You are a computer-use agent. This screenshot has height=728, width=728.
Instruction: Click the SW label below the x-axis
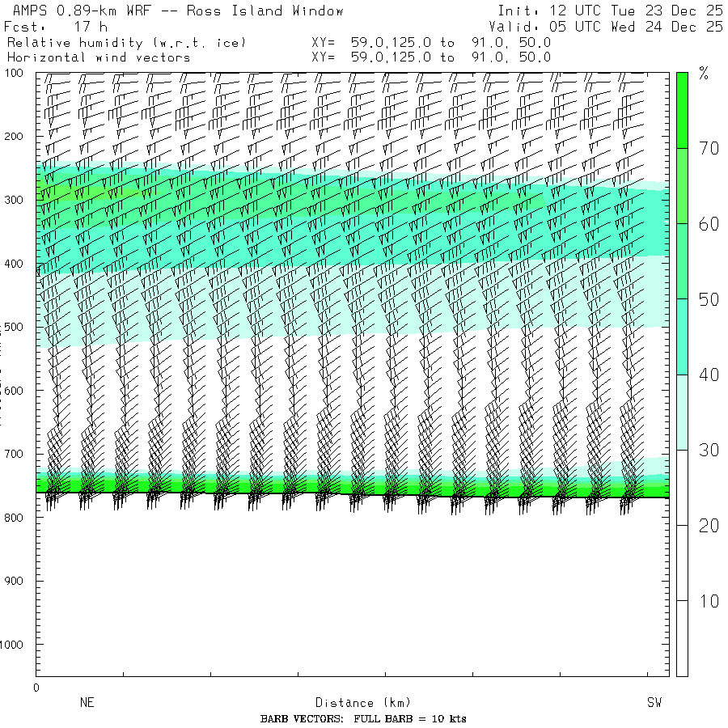[x=654, y=703]
